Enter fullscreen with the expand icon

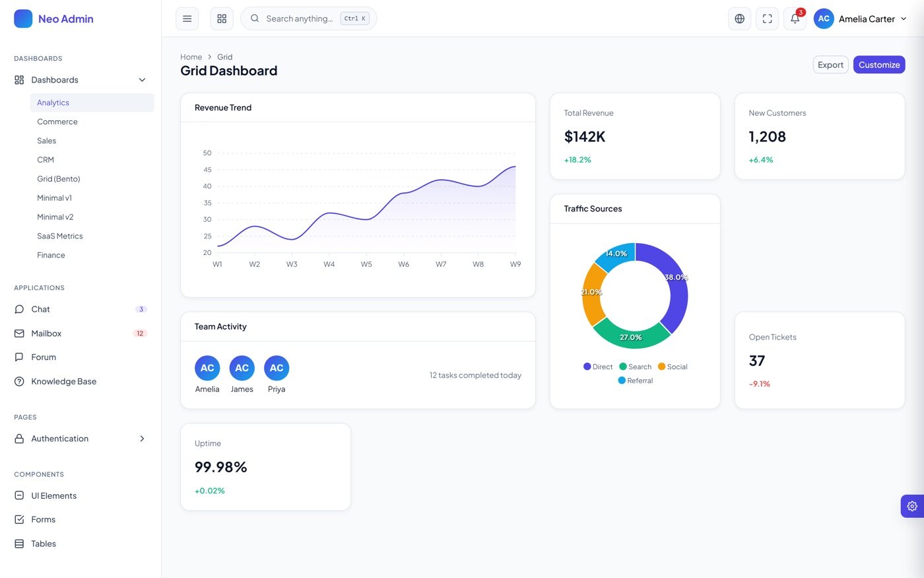[x=768, y=18]
